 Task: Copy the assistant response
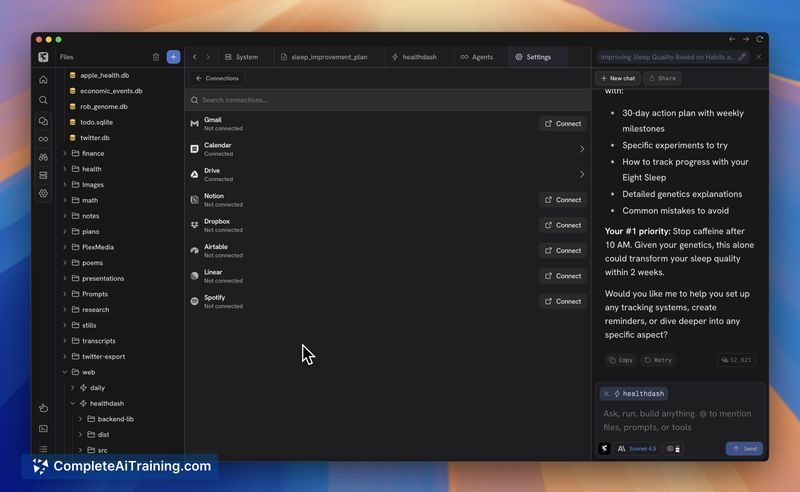tap(621, 360)
